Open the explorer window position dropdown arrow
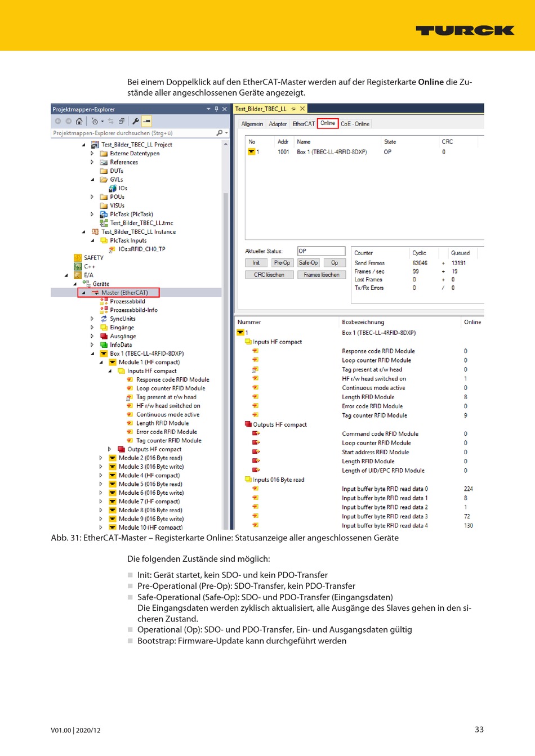 (208, 109)
